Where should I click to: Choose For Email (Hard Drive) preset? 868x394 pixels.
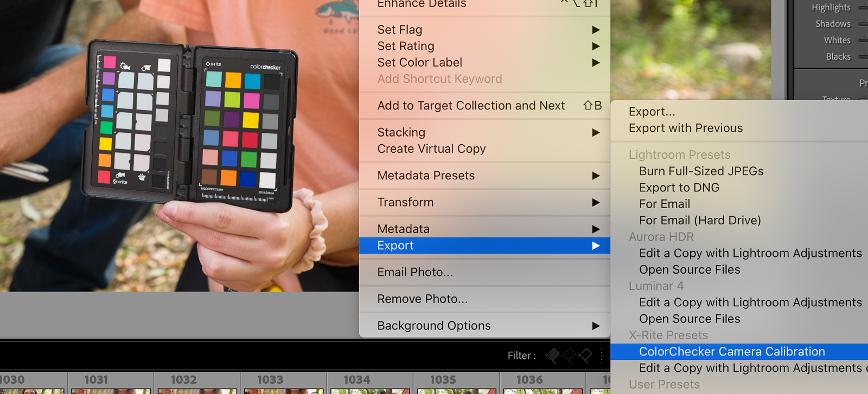click(x=699, y=221)
